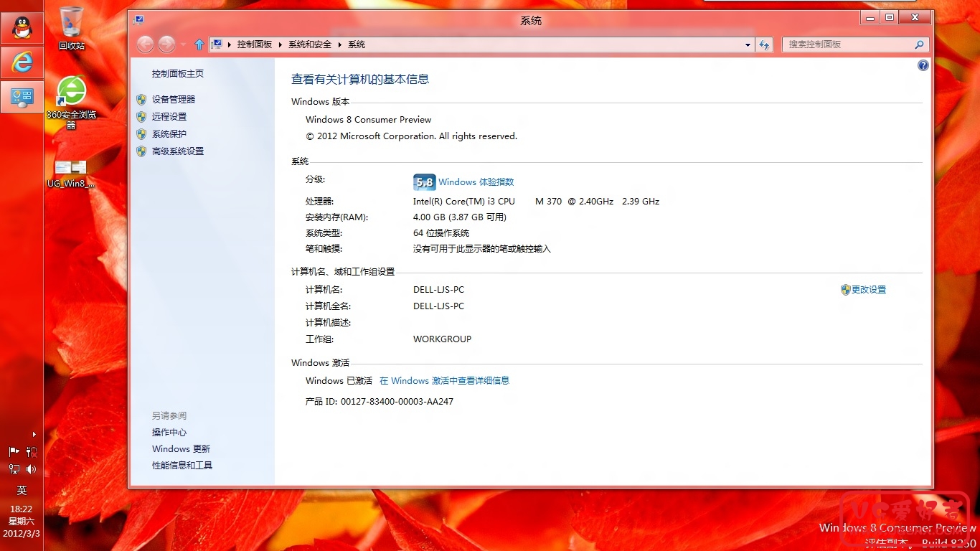This screenshot has height=551, width=980.
Task: Click the 控制面板 breadcrumb
Action: [x=255, y=44]
